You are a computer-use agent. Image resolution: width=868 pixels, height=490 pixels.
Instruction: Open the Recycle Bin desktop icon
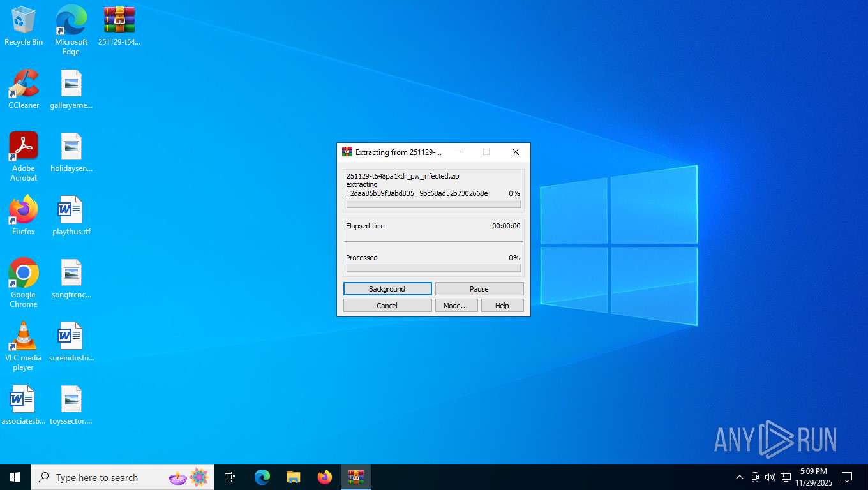(24, 26)
